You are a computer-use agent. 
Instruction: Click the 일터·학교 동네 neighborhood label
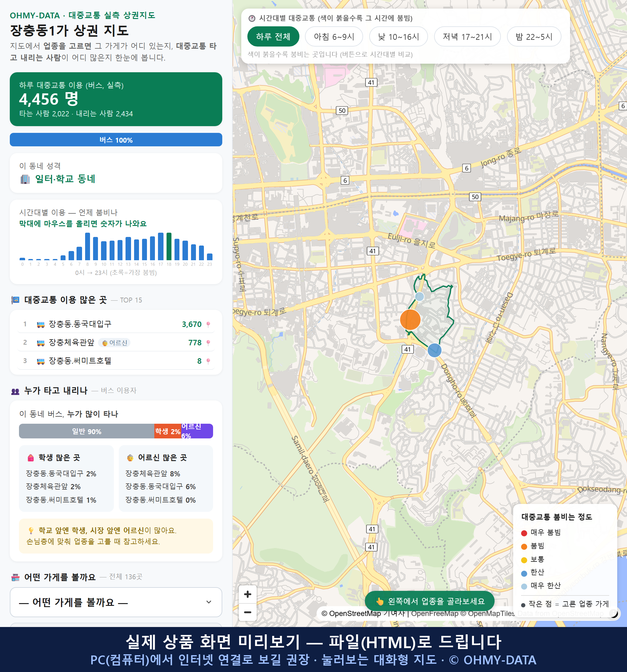pos(65,179)
